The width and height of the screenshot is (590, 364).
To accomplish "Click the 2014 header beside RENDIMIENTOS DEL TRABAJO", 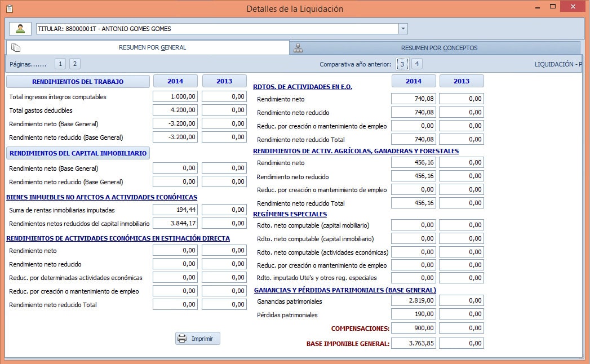I will pos(175,81).
